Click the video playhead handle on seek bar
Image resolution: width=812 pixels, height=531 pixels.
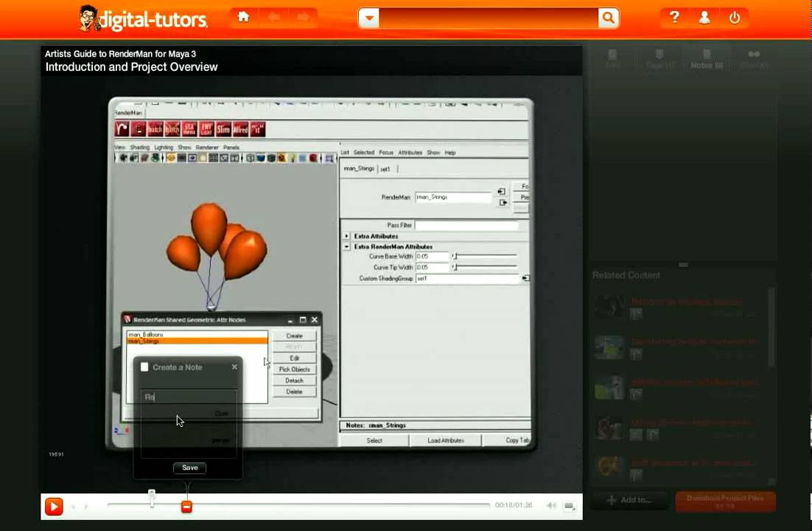pos(152,499)
